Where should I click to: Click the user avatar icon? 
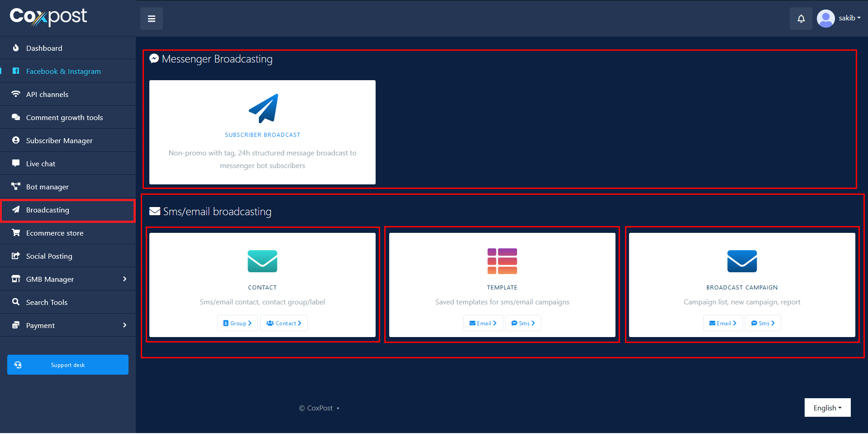pyautogui.click(x=825, y=19)
